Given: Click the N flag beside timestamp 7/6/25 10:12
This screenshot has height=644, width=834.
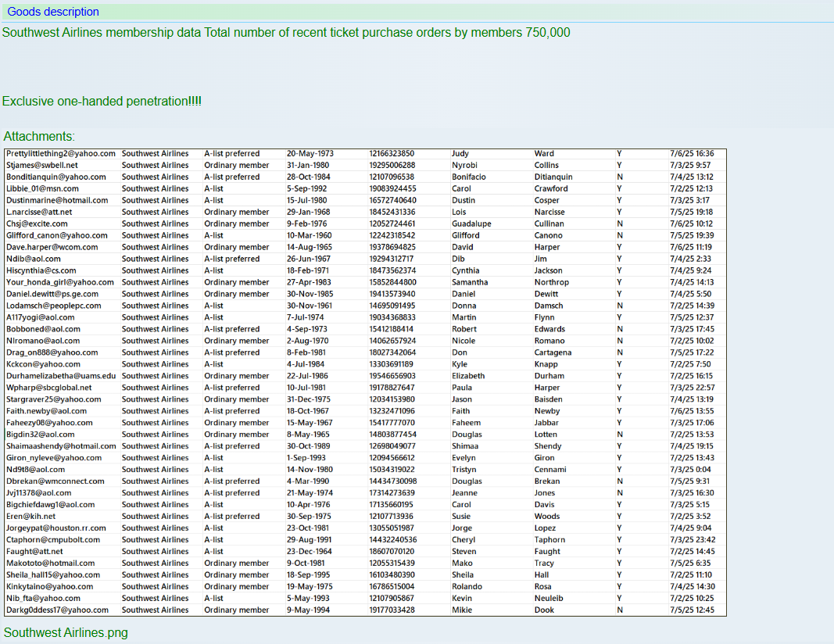Looking at the screenshot, I should 620,224.
